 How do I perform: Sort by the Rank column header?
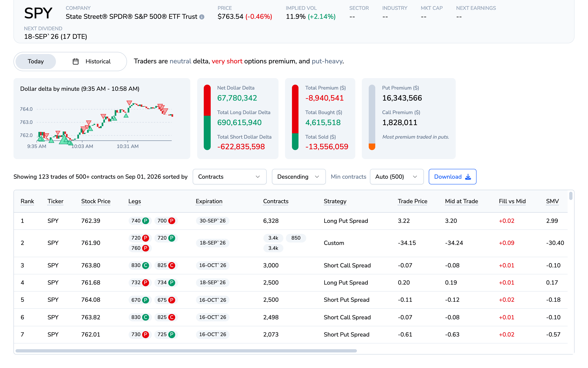27,201
